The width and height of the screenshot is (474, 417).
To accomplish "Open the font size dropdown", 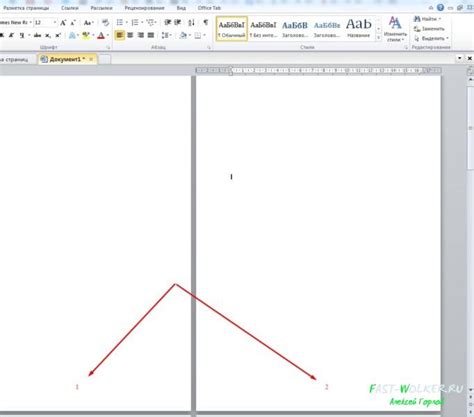I will click(x=55, y=23).
